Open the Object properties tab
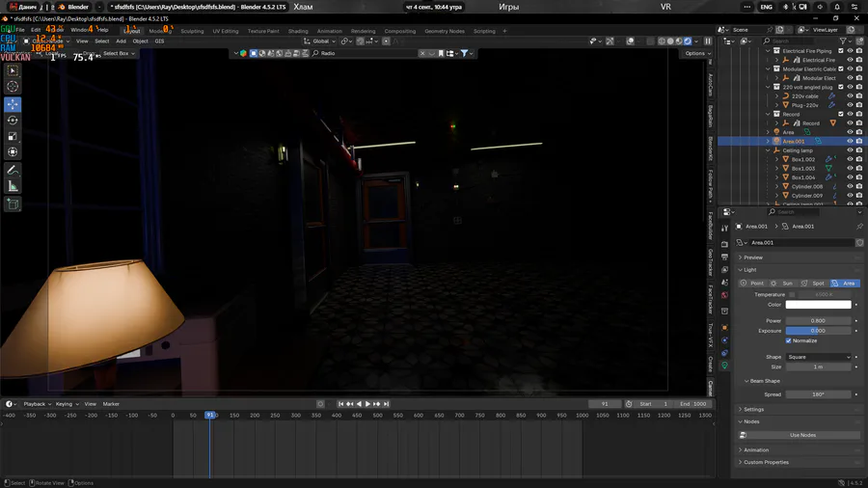868x488 pixels. click(x=724, y=328)
